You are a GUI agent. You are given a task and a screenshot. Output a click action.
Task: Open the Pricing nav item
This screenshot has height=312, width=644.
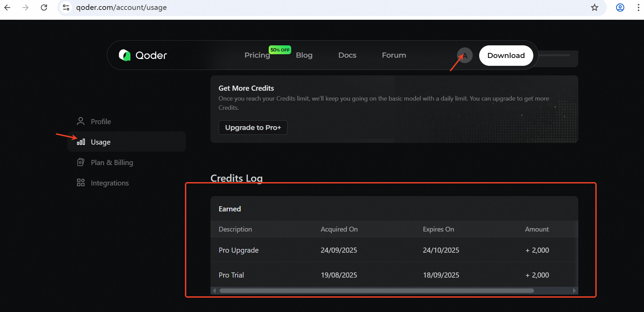[x=257, y=55]
